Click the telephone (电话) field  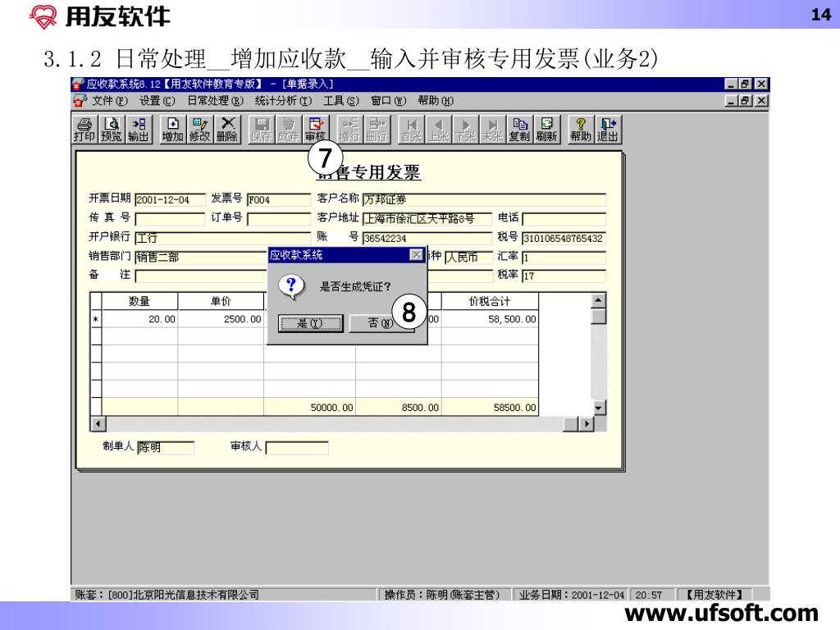click(564, 219)
